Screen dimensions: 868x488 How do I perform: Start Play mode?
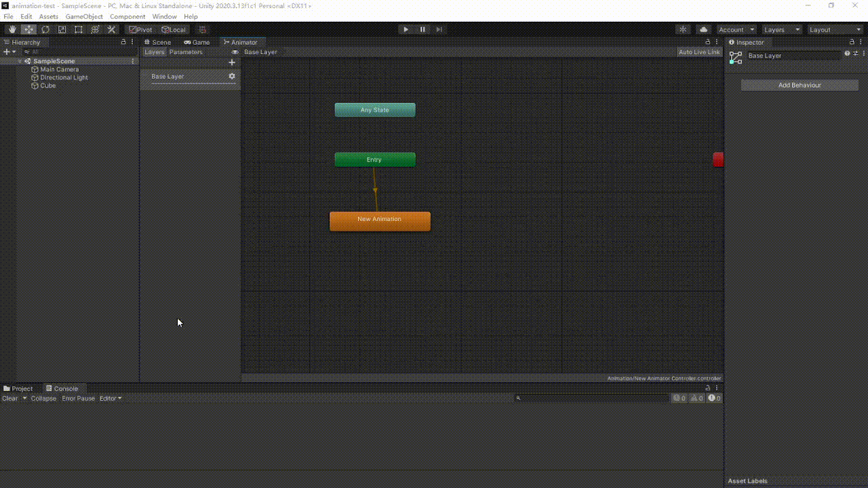click(x=406, y=29)
